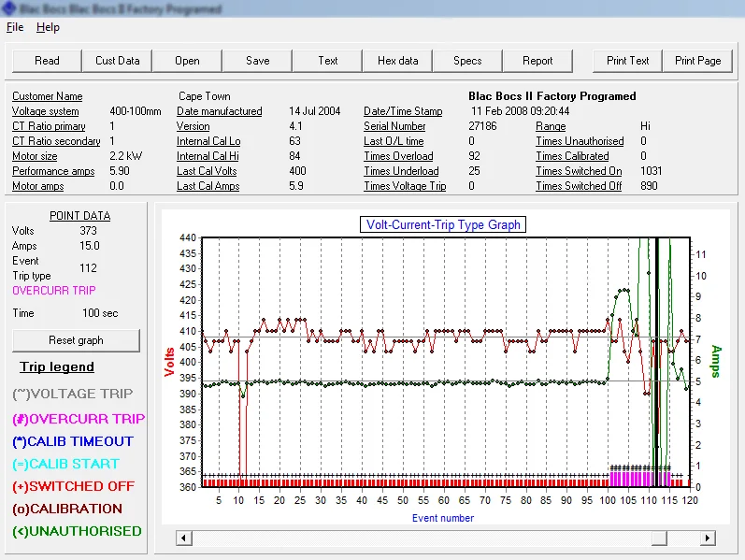Click the CALIB TIMEOUT legend entry
Screen dimensions: 745x560
tap(73, 441)
